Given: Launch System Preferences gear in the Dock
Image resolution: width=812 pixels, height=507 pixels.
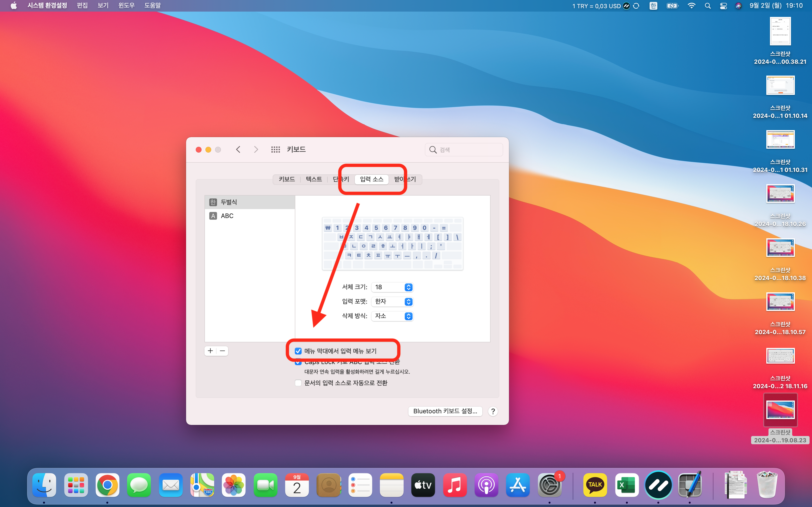Looking at the screenshot, I should click(x=549, y=485).
